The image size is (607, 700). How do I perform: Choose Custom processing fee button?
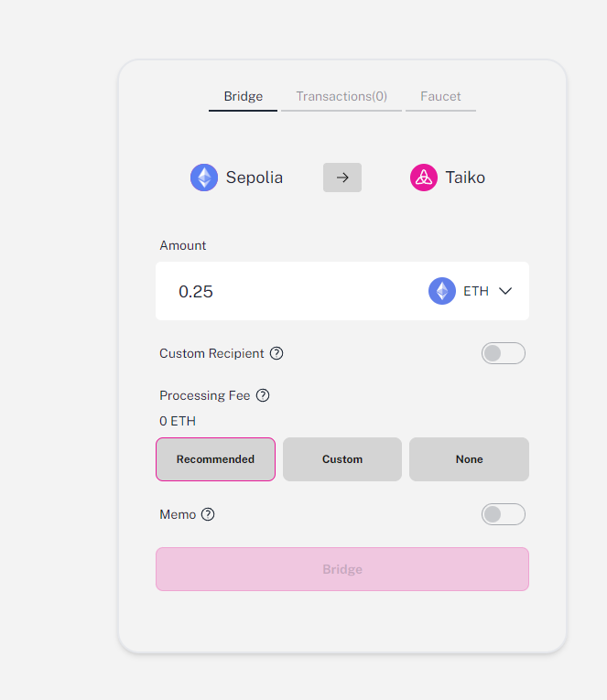(x=342, y=459)
